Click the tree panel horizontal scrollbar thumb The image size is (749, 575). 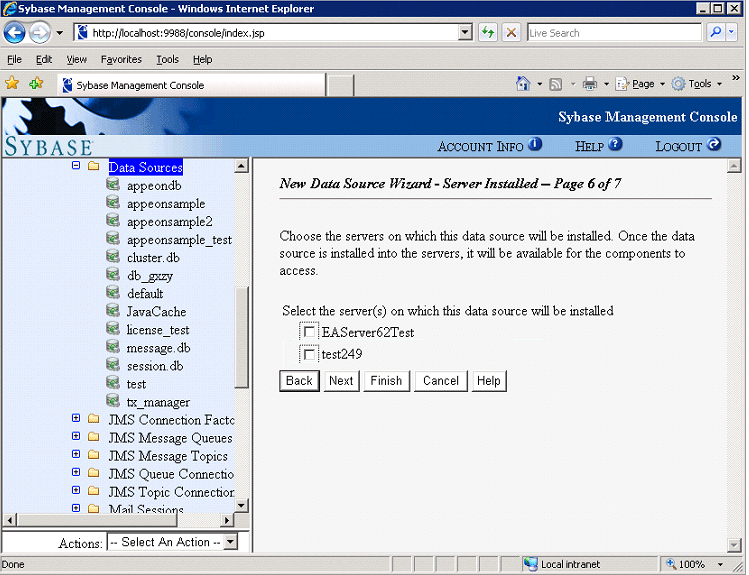pos(96,520)
